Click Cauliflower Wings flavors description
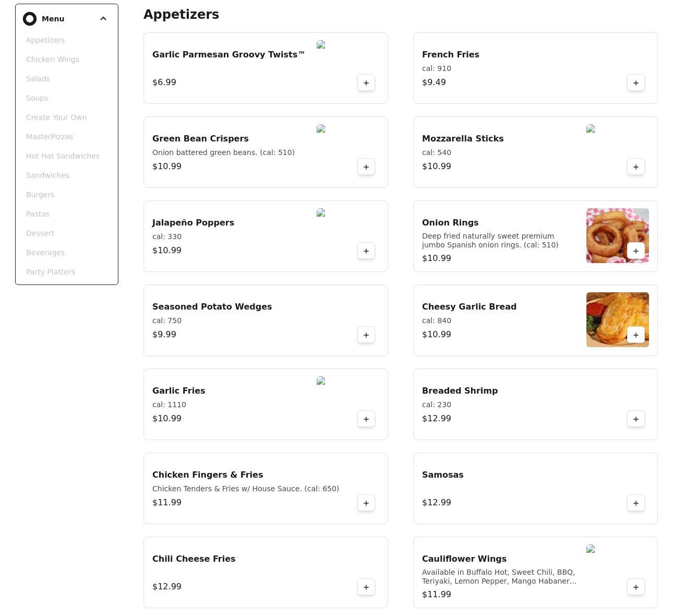The image size is (673, 616). [499, 577]
